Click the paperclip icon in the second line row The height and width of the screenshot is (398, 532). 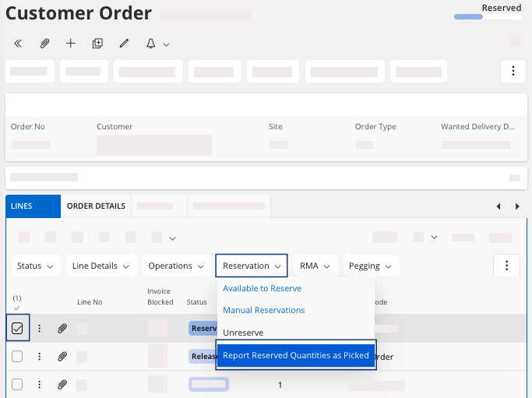62,357
